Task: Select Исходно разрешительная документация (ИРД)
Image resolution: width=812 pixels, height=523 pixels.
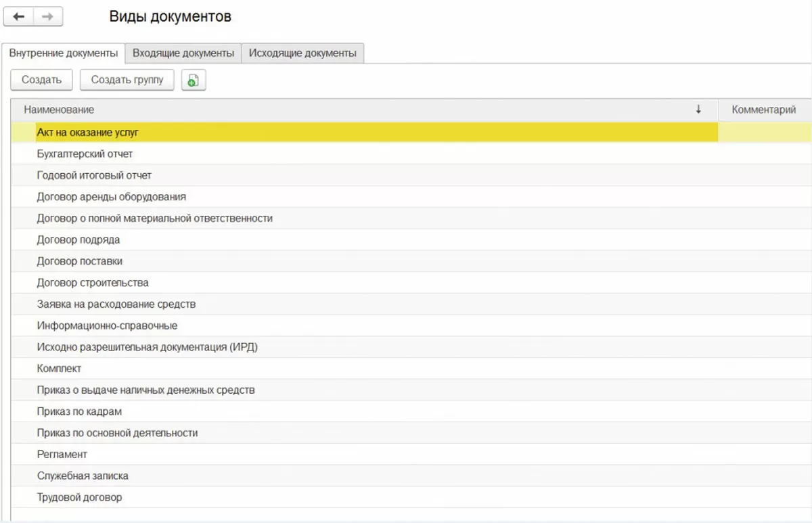Action: tap(148, 347)
